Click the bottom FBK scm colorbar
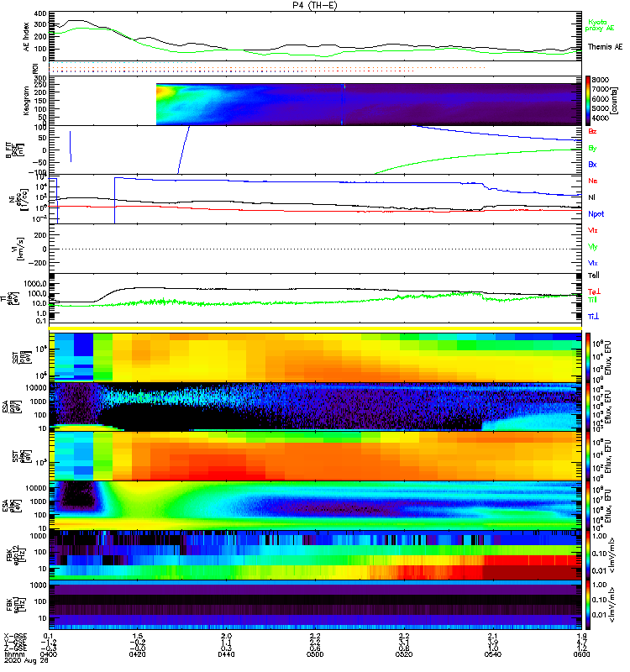Image resolution: width=630 pixels, height=672 pixels. pyautogui.click(x=588, y=605)
